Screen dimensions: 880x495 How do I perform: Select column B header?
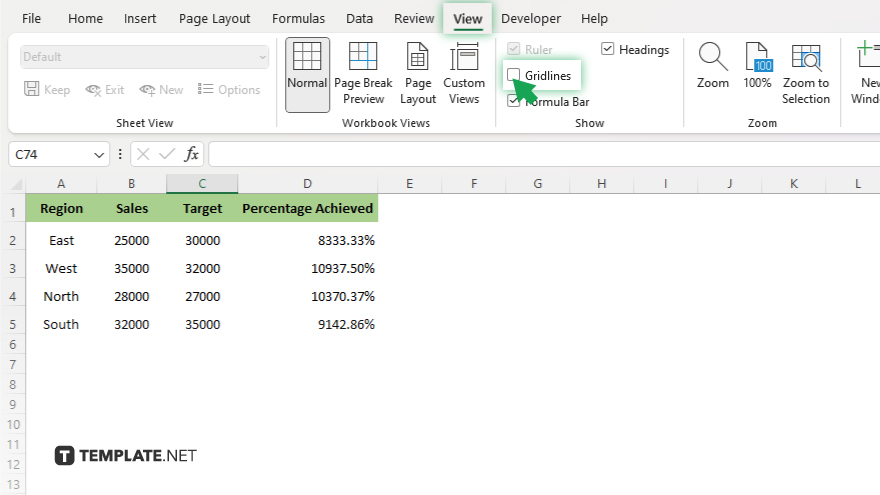(131, 184)
